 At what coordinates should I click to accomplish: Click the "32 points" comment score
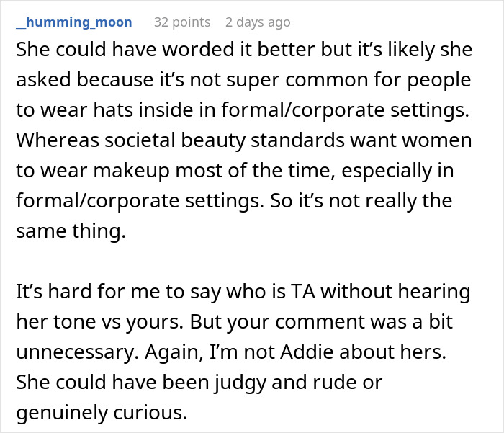click(181, 22)
